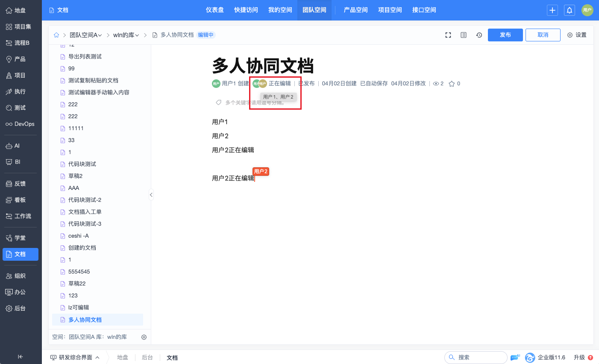Open 测试 in the left navigation
This screenshot has width=599, height=364.
point(21,108)
